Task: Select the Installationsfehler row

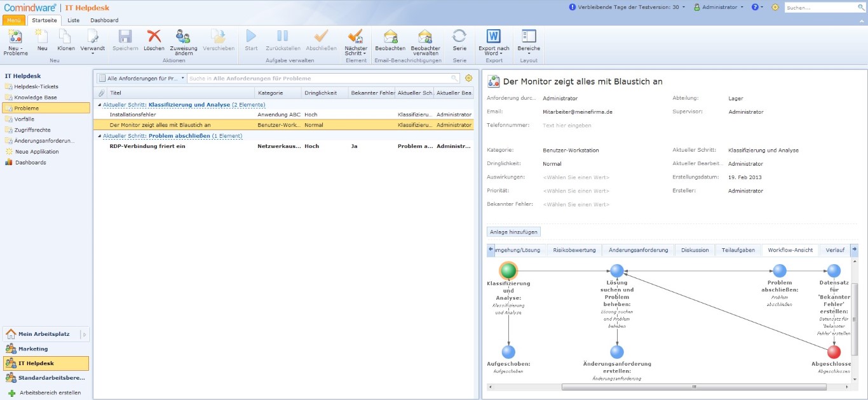Action: (x=283, y=114)
